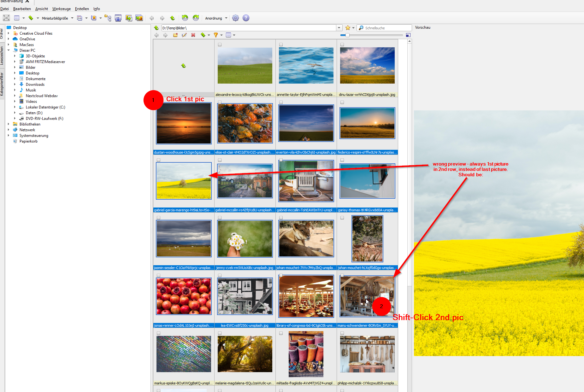Tick checkbox on gabriel-garcia-marengo thumbnail

[159, 160]
